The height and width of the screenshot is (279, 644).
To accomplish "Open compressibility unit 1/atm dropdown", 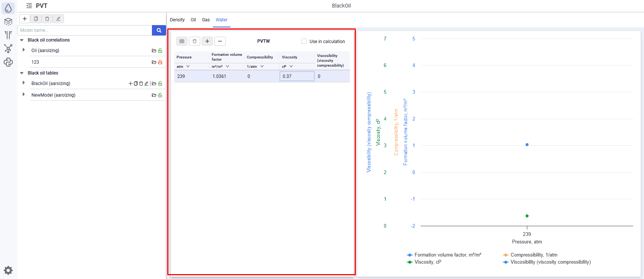I will [x=262, y=66].
